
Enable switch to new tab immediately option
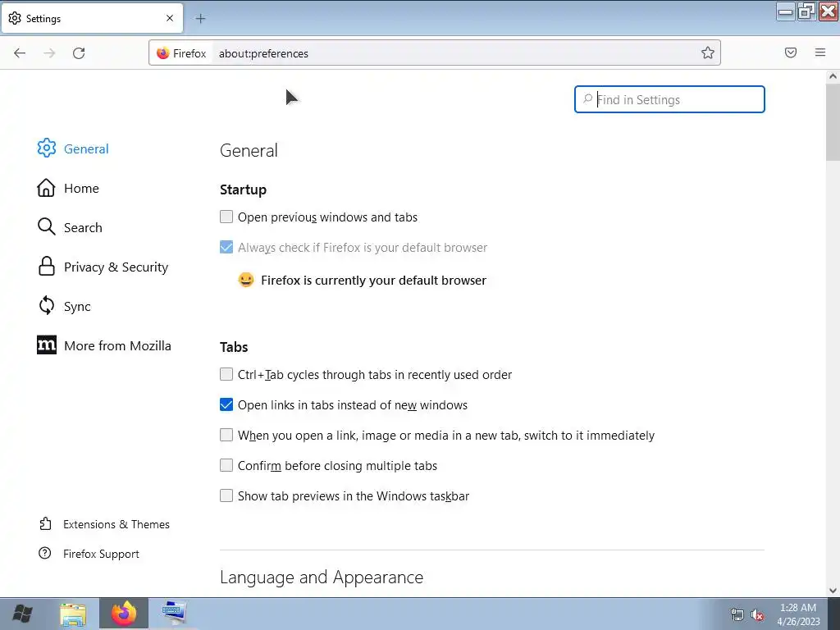(226, 435)
